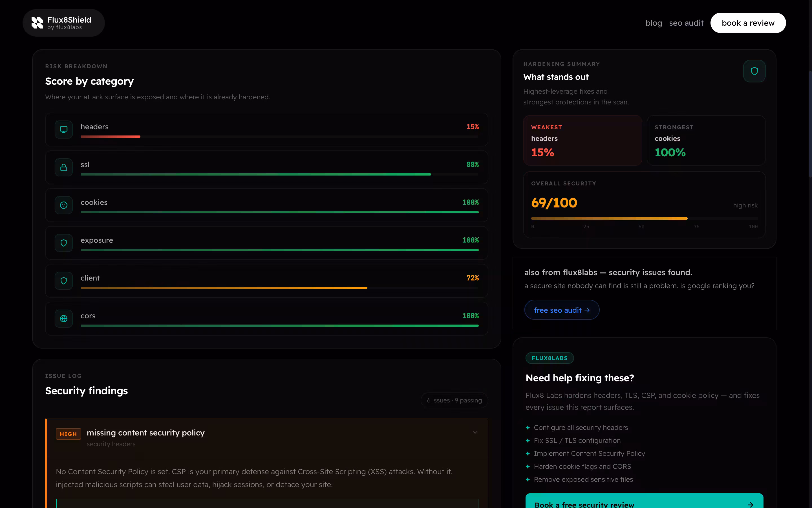Click the STRONGEST cookies 100% card
812x508 pixels.
click(x=706, y=141)
